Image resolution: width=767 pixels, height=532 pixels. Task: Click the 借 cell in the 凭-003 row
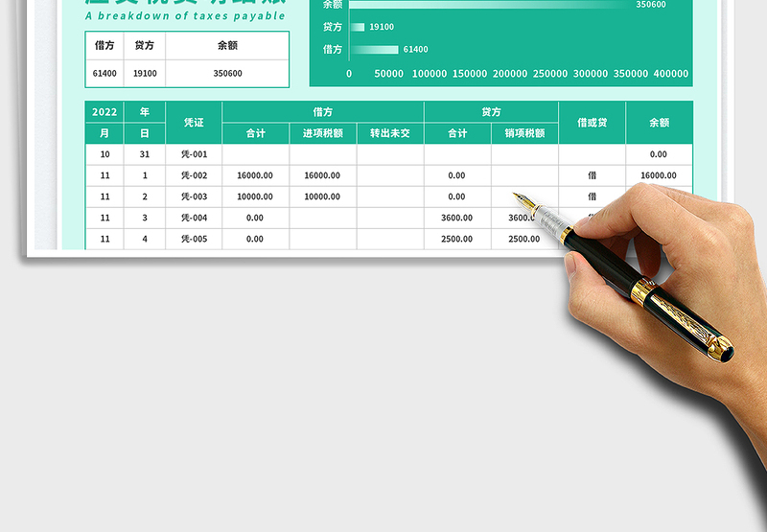click(x=592, y=197)
